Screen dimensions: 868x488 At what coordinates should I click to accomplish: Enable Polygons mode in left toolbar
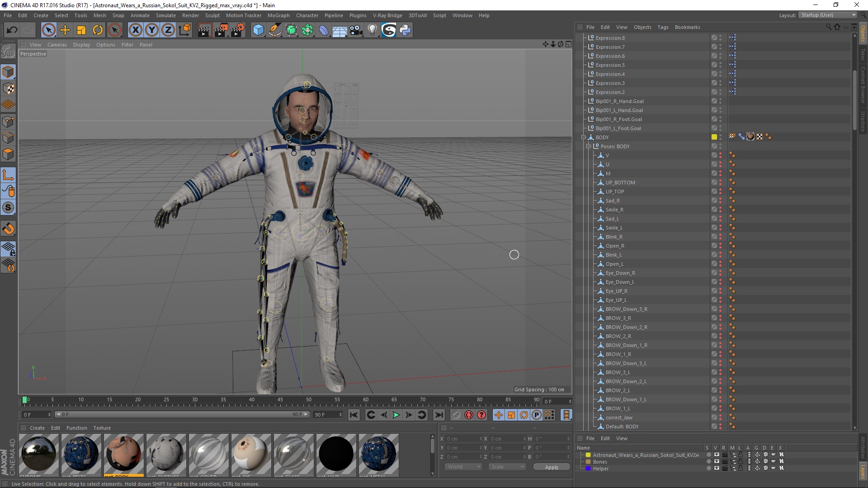coord(8,154)
